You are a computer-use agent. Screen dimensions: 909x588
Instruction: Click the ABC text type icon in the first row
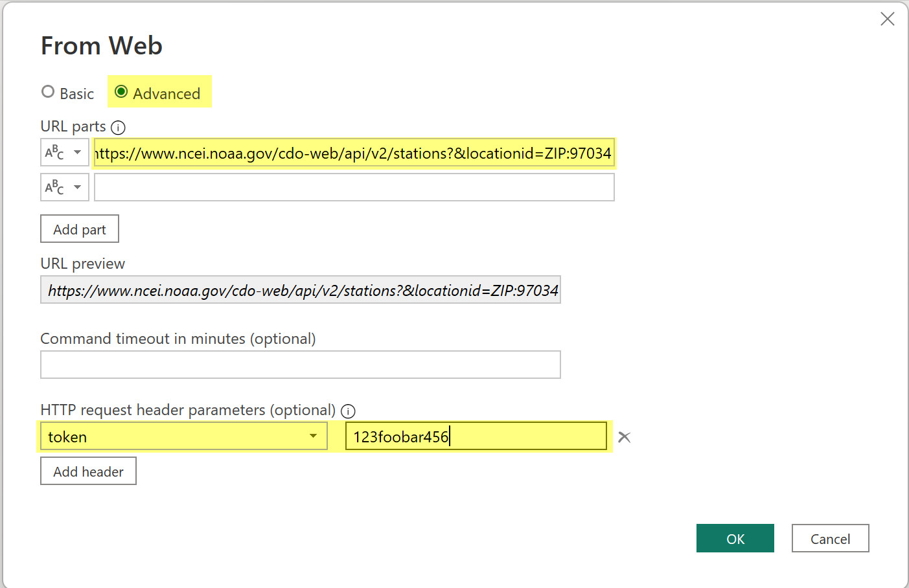click(54, 153)
